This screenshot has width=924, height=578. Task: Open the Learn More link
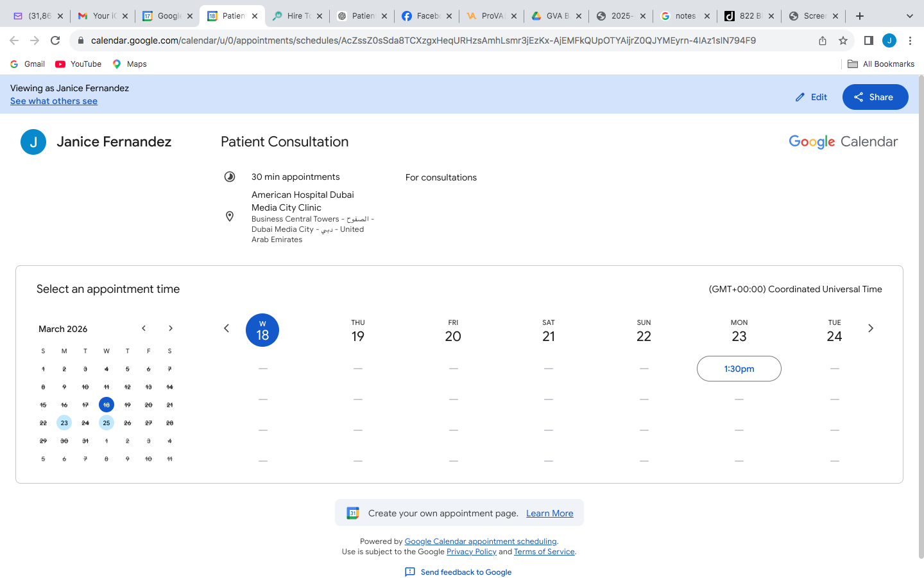click(550, 513)
